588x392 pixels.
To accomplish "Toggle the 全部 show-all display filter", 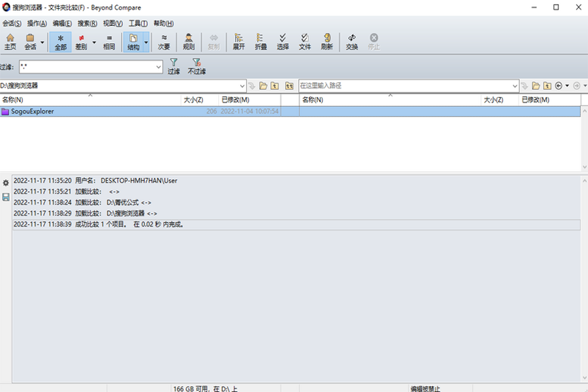I will pyautogui.click(x=60, y=42).
